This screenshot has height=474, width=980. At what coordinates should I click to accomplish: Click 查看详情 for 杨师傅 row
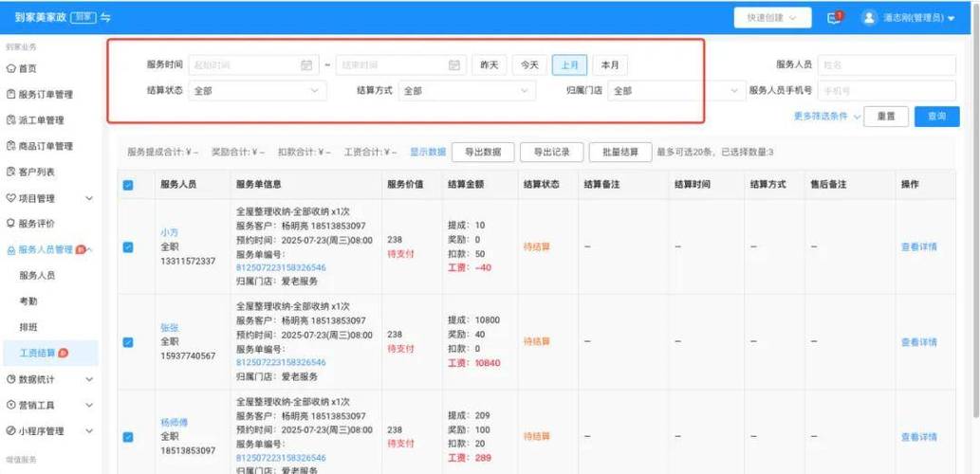click(918, 437)
